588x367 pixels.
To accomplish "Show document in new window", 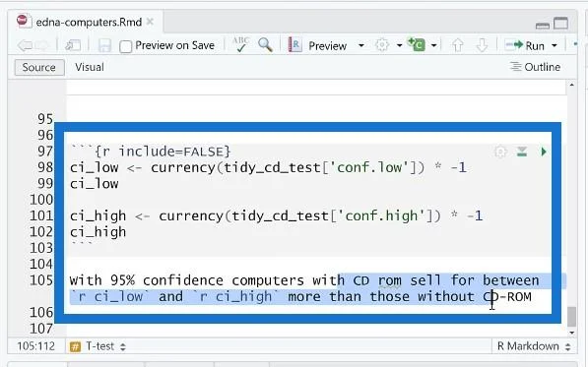I will click(x=73, y=45).
